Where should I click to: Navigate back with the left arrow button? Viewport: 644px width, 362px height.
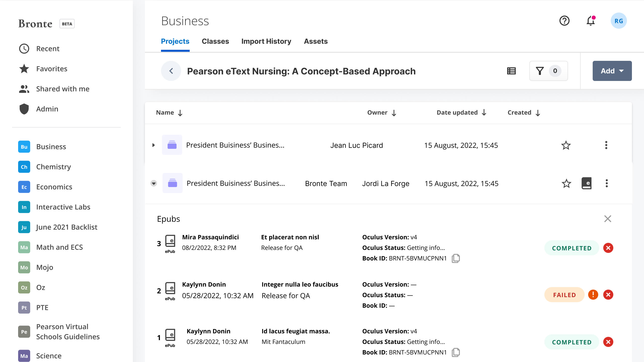pos(171,71)
